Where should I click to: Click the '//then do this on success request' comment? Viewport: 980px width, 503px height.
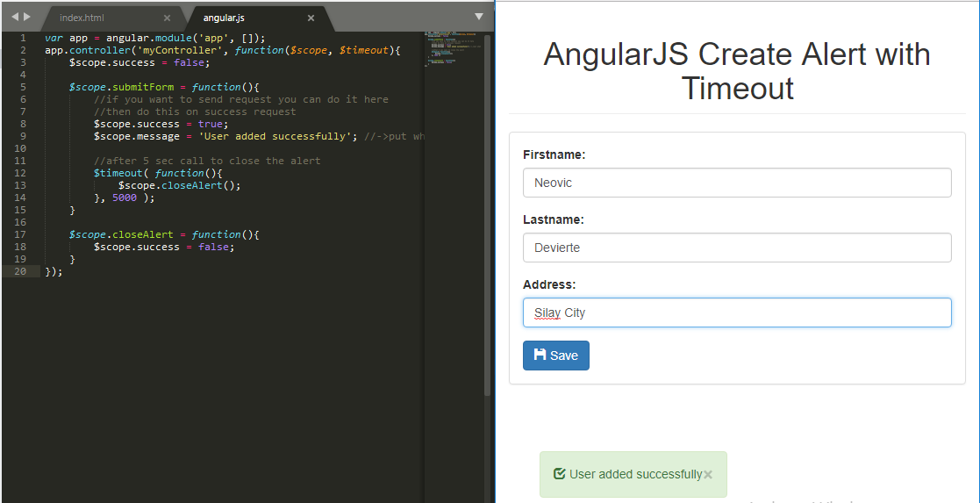195,111
